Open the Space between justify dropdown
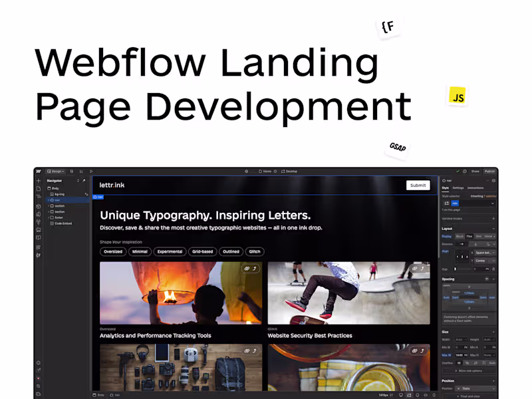This screenshot has width=532, height=399. pyautogui.click(x=485, y=253)
